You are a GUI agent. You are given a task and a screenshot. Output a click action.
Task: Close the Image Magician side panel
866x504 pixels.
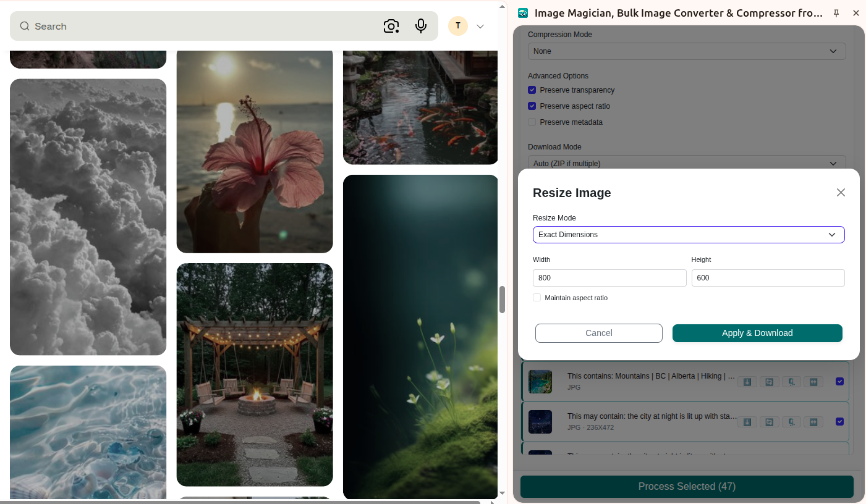856,13
